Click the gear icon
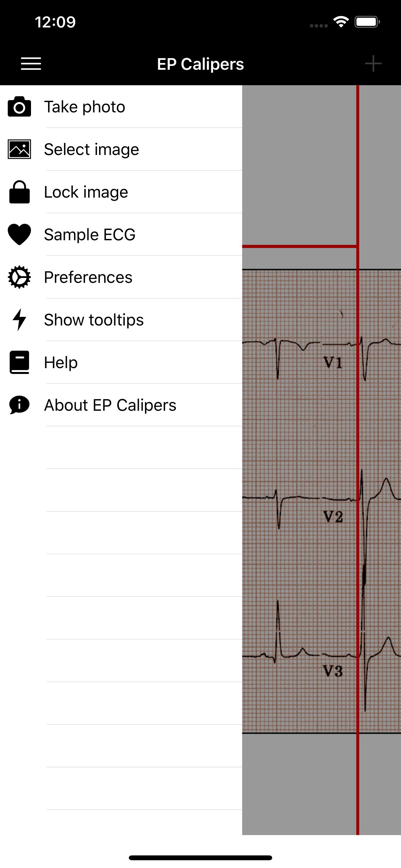This screenshot has width=401, height=868. (20, 277)
